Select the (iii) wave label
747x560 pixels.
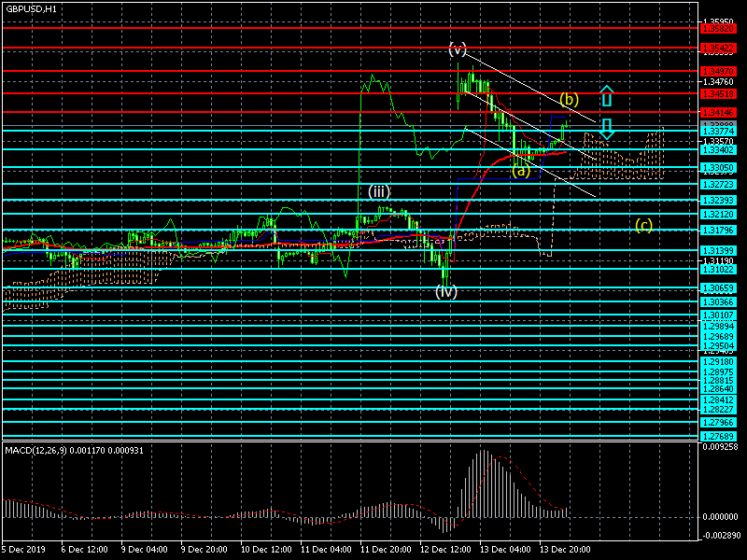[378, 191]
